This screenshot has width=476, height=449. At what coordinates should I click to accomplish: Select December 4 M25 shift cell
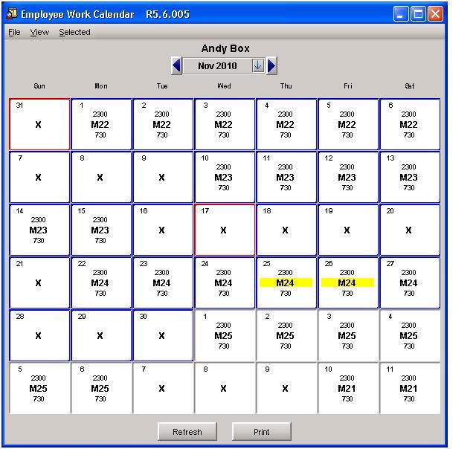click(410, 335)
